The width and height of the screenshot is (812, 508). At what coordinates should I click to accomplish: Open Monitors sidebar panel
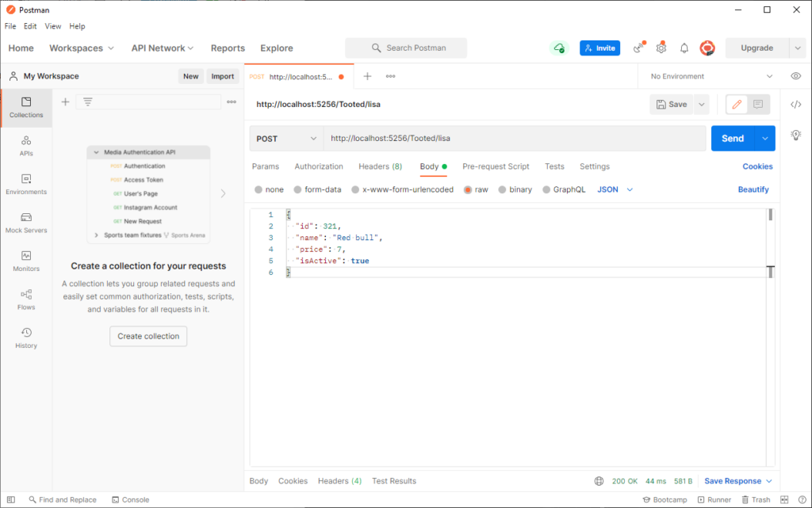(x=26, y=262)
